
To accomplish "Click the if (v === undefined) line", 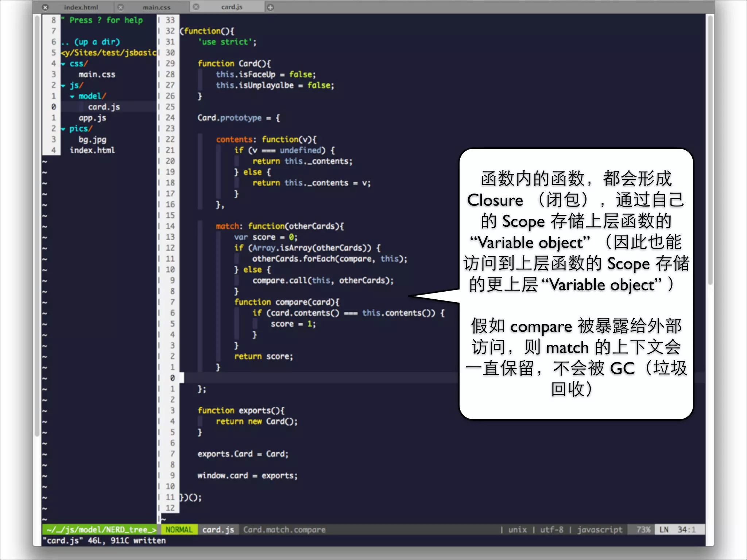I will tap(284, 150).
